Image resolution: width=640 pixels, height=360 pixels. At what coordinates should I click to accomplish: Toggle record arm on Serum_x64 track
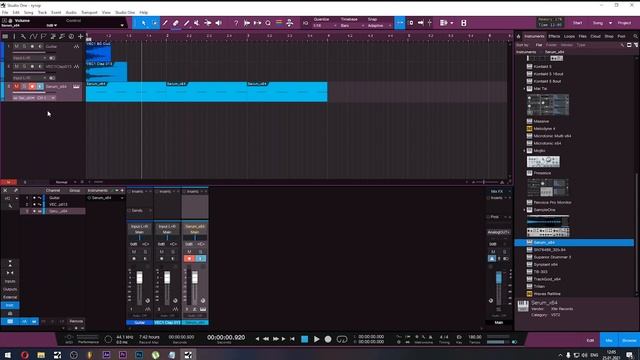32,87
